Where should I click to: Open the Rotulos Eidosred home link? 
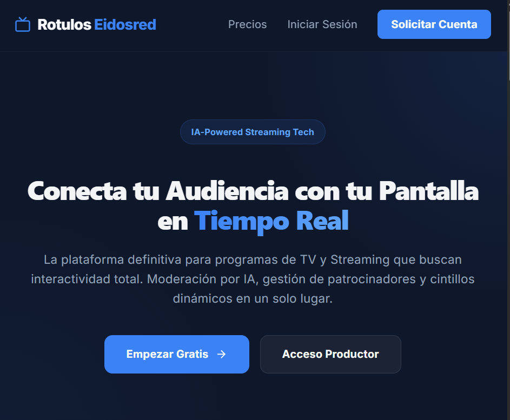(x=85, y=24)
